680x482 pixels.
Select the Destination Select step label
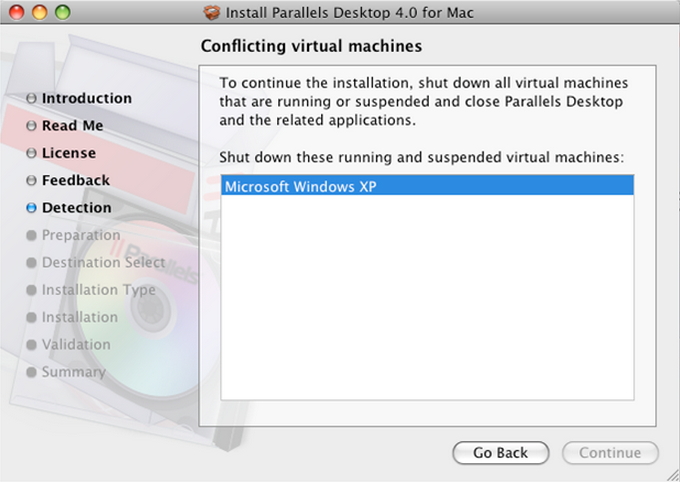103,263
